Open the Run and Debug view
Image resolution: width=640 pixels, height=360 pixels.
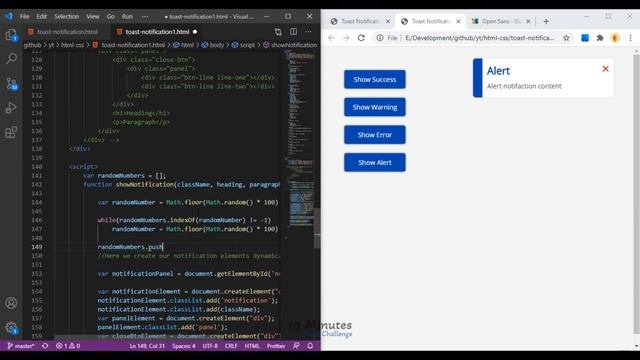[x=11, y=108]
